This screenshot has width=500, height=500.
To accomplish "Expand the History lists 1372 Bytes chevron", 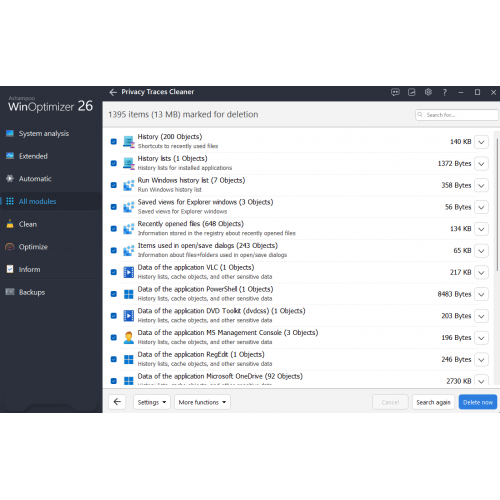I will (481, 164).
